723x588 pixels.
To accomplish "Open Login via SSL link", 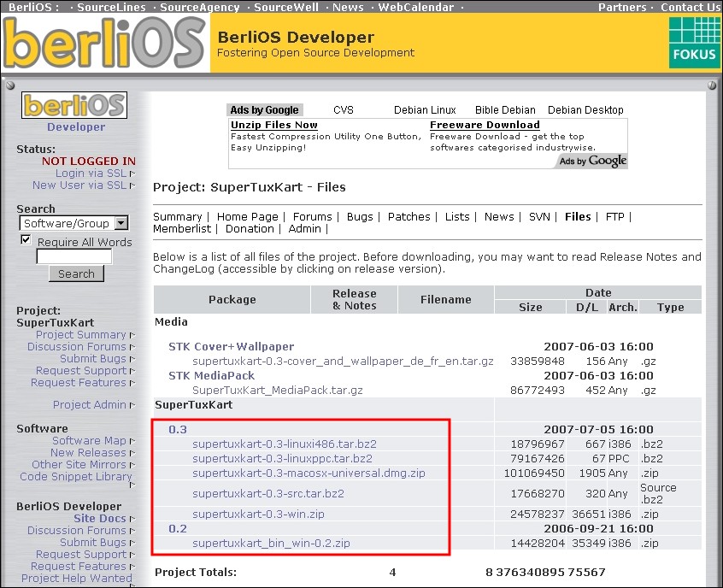I will click(x=91, y=173).
